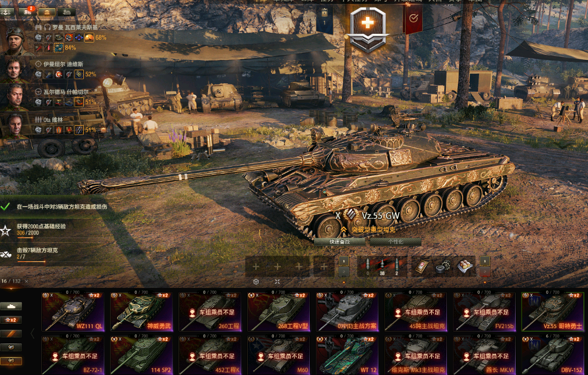This screenshot has width=588, height=375.
Task: Toggle the orange stripe carousel filter
Action: (11, 334)
